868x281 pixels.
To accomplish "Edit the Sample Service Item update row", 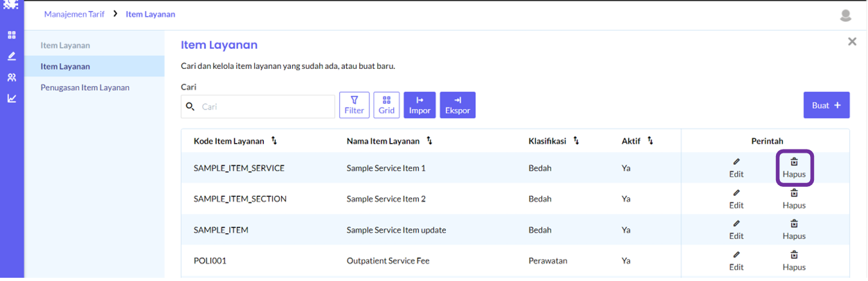I will click(736, 229).
